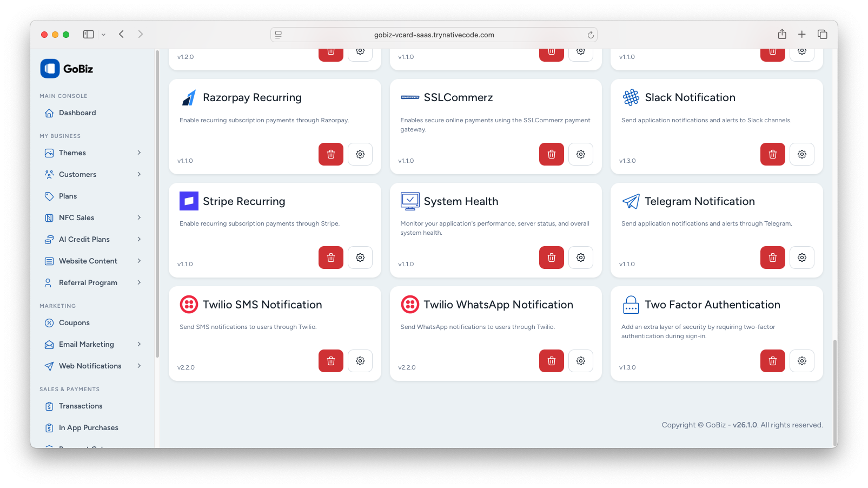Click the Safari address bar

pyautogui.click(x=434, y=35)
